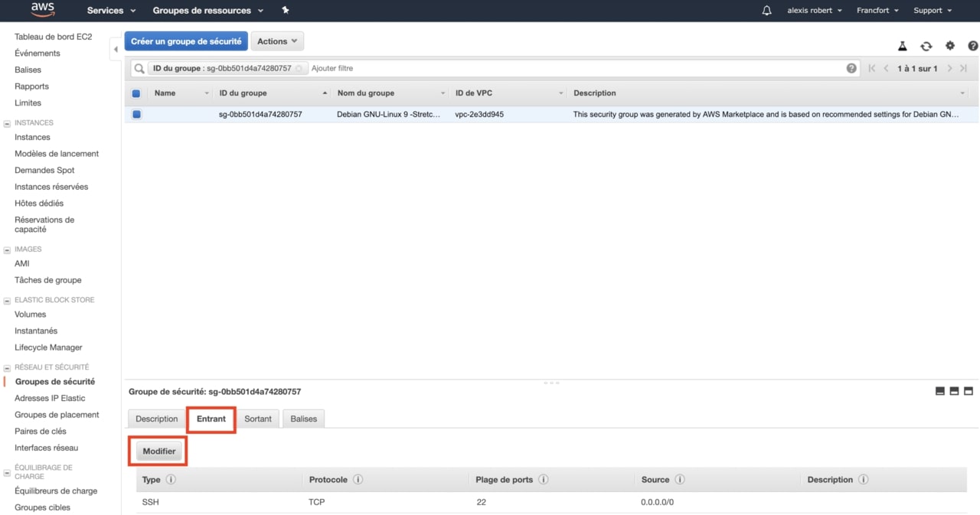This screenshot has width=980, height=515.
Task: Select the vpc-2e3dd945 cell
Action: tap(479, 115)
